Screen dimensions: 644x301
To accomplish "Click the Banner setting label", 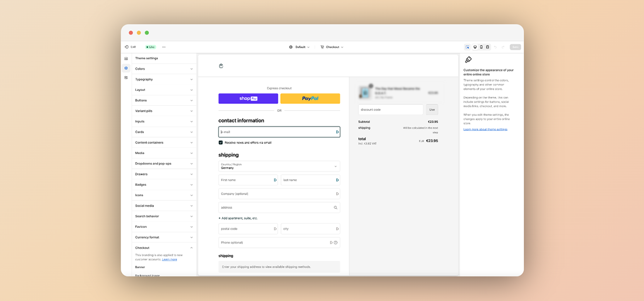I will pyautogui.click(x=140, y=267).
